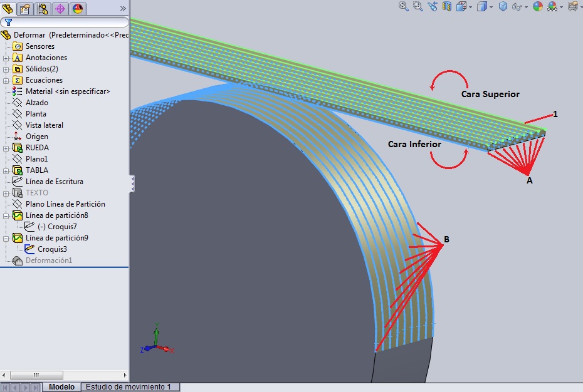The width and height of the screenshot is (583, 392).
Task: Expand the Anotaciones tree node
Action: (x=6, y=58)
